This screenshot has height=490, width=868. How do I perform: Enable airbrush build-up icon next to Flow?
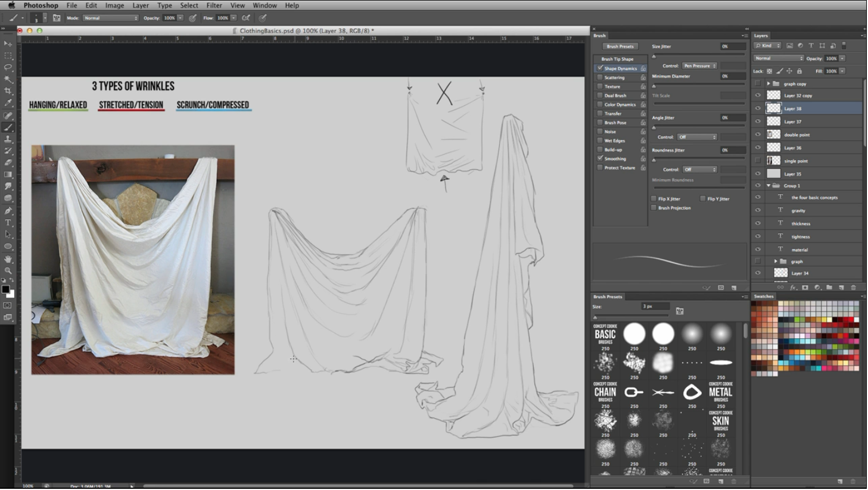pos(246,18)
